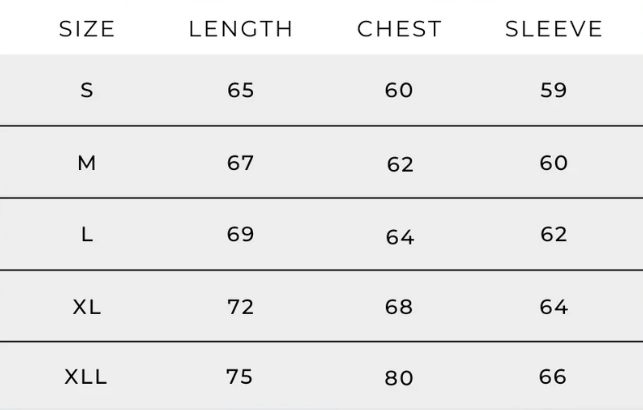Image resolution: width=643 pixels, height=410 pixels.
Task: Click the LENGTH column header
Action: (241, 29)
